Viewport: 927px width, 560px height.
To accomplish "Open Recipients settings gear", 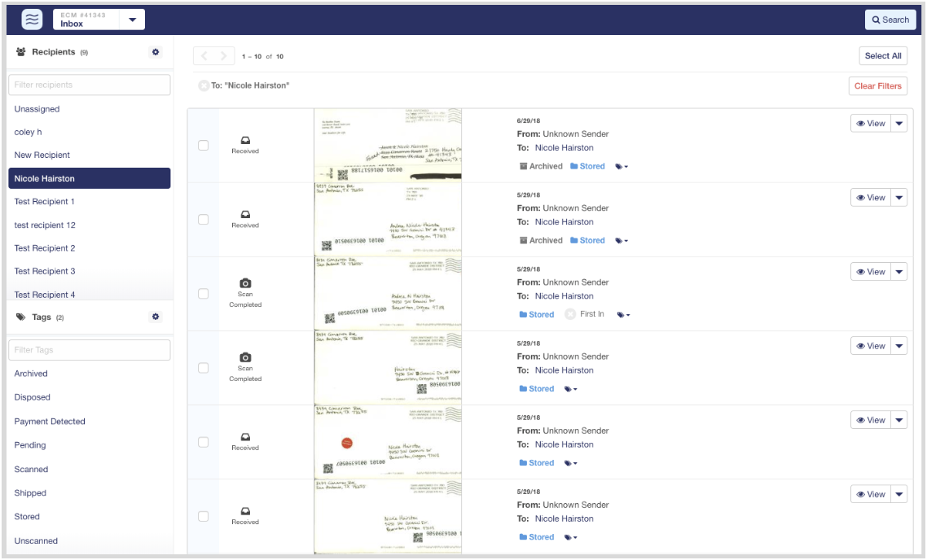I will pyautogui.click(x=156, y=52).
